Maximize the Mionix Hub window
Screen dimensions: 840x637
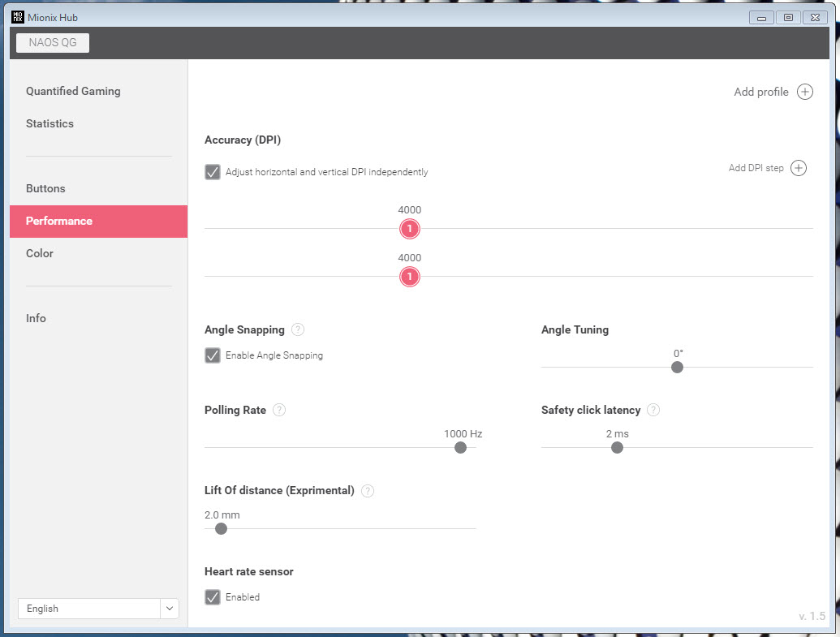click(788, 18)
